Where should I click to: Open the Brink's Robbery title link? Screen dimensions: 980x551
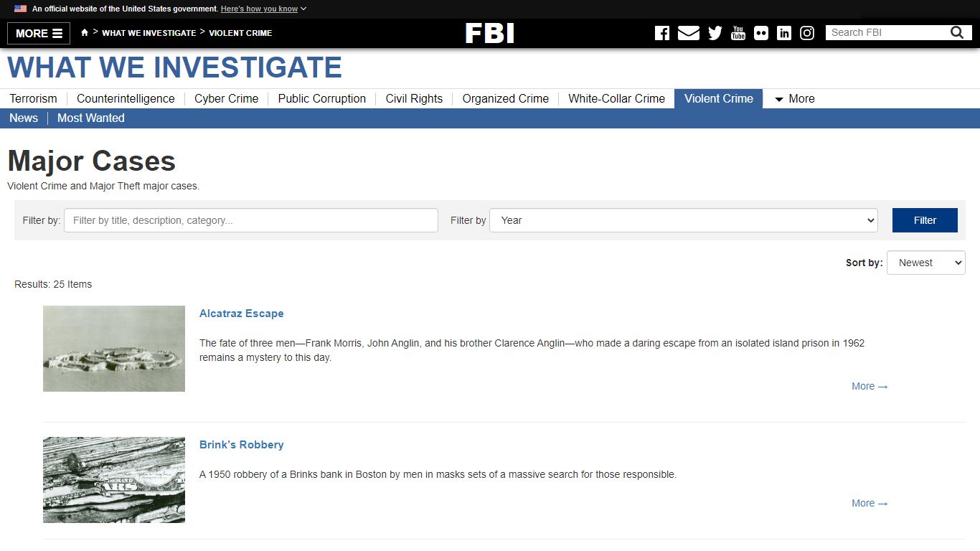242,445
